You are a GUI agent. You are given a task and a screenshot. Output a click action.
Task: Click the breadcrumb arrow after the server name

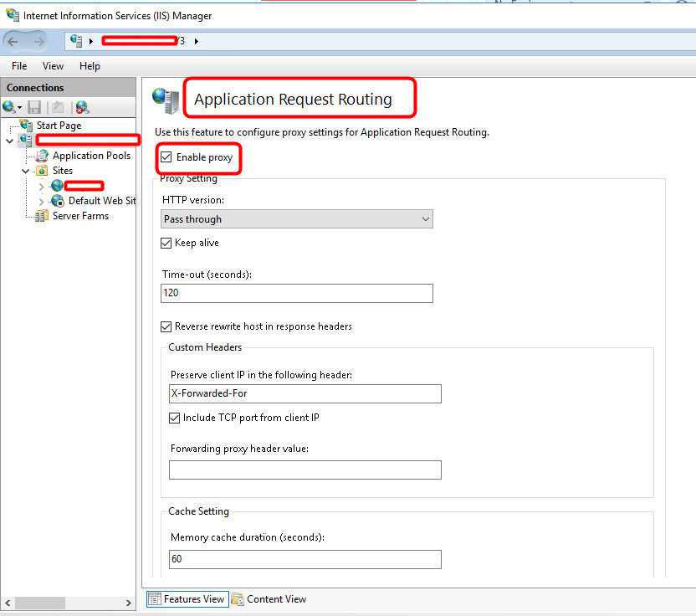pos(197,41)
